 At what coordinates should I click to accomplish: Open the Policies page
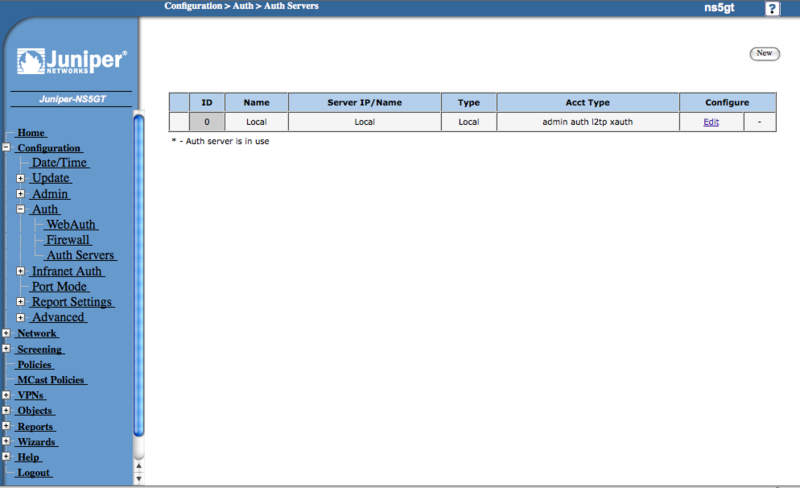click(x=34, y=364)
